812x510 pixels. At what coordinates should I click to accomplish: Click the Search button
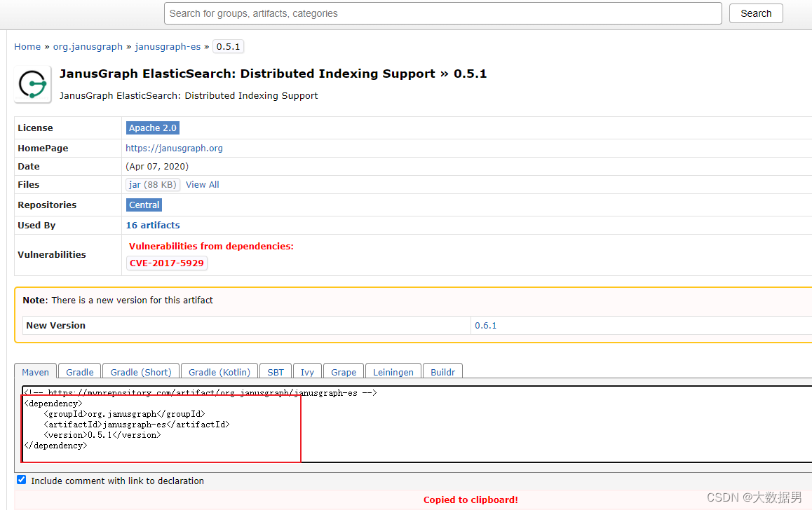coord(756,13)
